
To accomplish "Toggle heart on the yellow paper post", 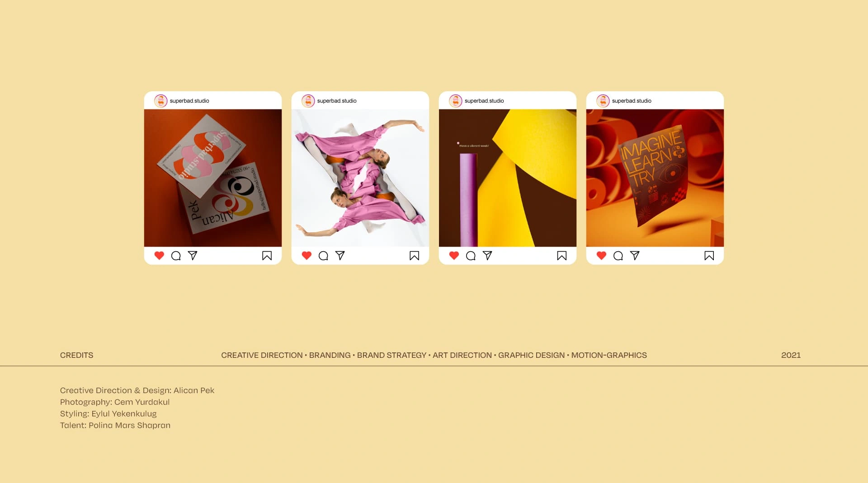I will (x=454, y=256).
